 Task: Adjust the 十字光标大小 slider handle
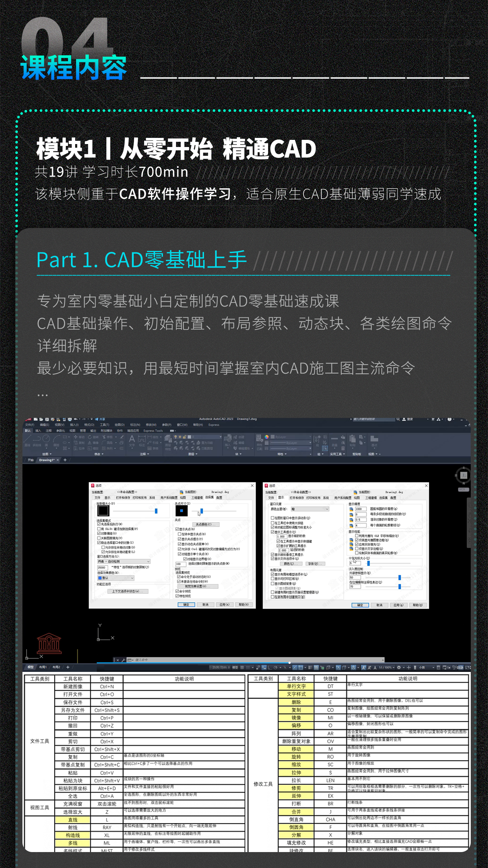[369, 563]
